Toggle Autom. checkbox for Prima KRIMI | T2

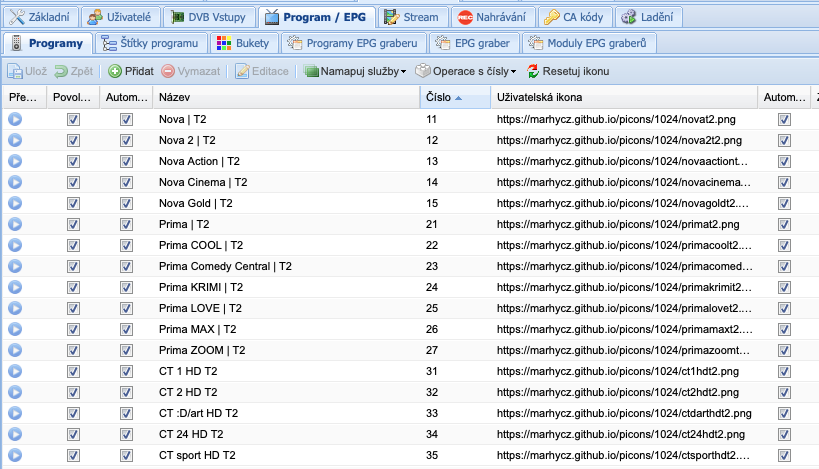point(126,287)
